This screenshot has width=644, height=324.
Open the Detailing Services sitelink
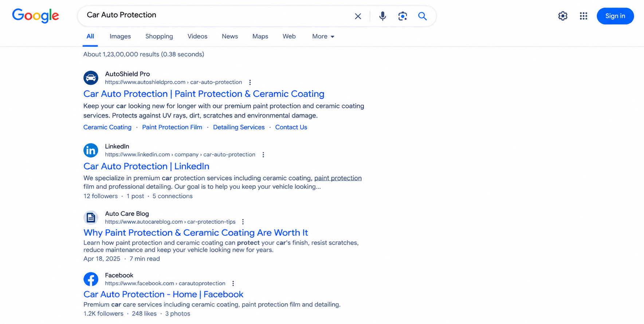click(x=239, y=127)
